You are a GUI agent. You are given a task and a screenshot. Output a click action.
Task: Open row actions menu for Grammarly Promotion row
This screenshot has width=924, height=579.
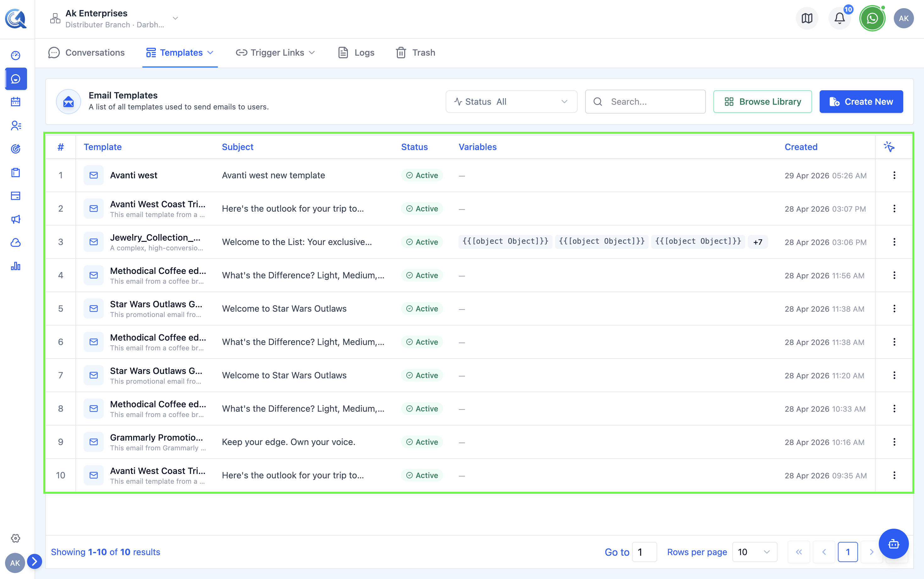pos(894,442)
